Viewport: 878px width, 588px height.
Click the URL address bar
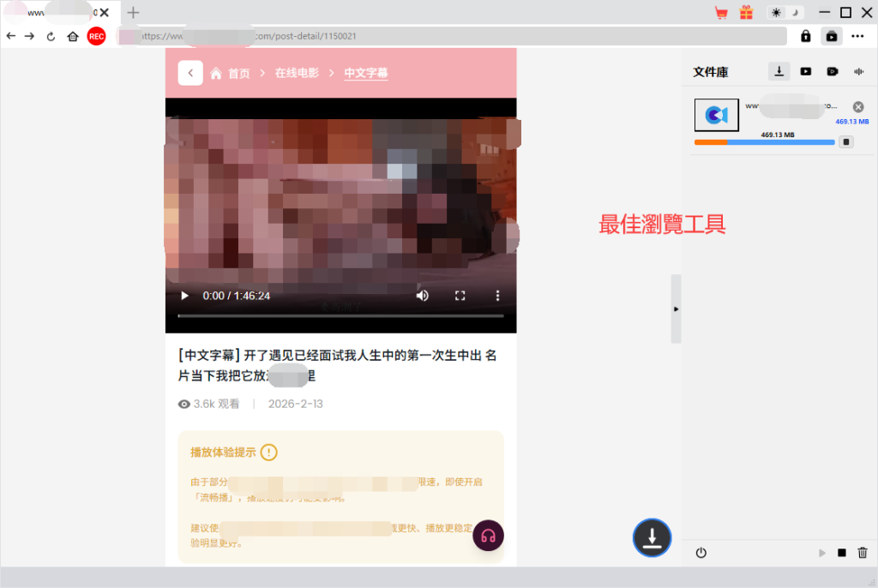451,36
